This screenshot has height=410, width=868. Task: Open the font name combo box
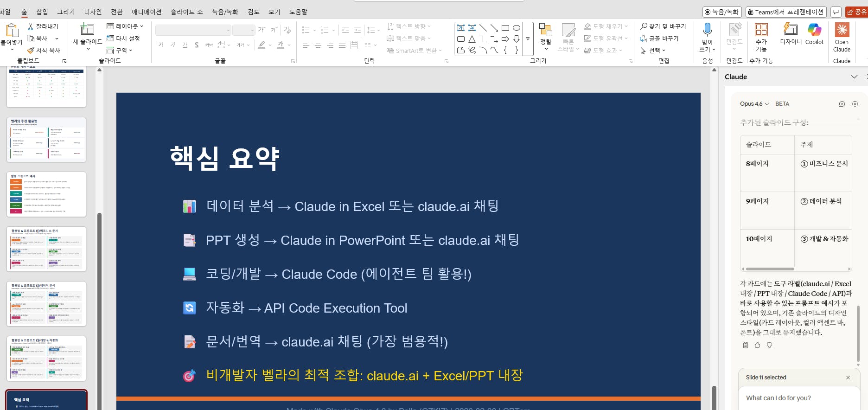click(x=193, y=30)
